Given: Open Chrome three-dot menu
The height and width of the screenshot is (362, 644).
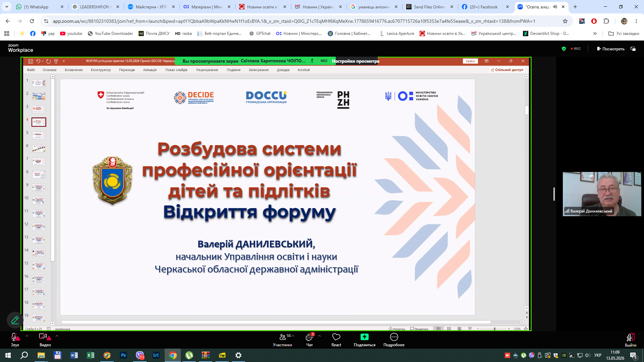Looking at the screenshot, I should click(x=636, y=21).
